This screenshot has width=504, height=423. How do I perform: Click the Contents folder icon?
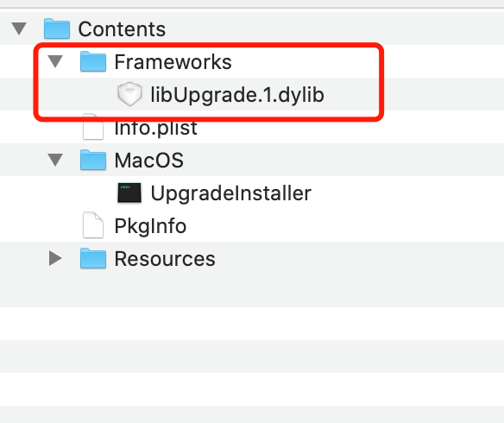tap(57, 28)
